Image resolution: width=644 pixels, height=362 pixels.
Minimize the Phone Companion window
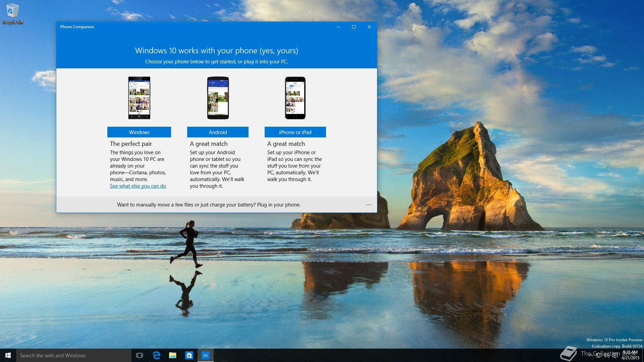pos(338,27)
